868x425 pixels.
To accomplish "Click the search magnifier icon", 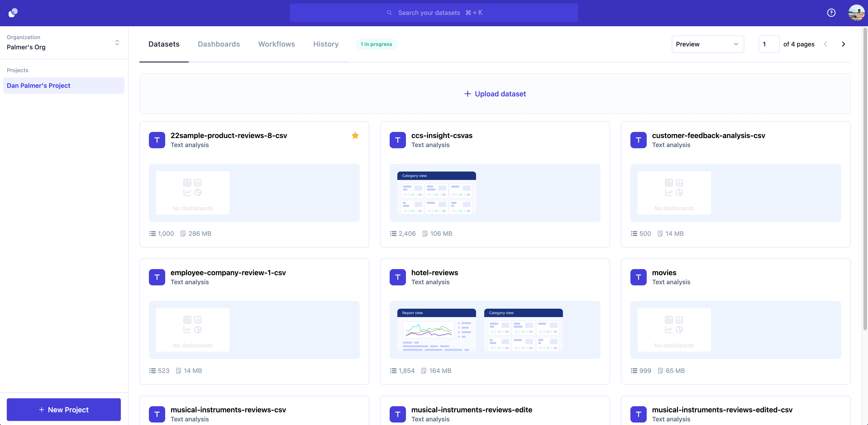I will click(389, 13).
